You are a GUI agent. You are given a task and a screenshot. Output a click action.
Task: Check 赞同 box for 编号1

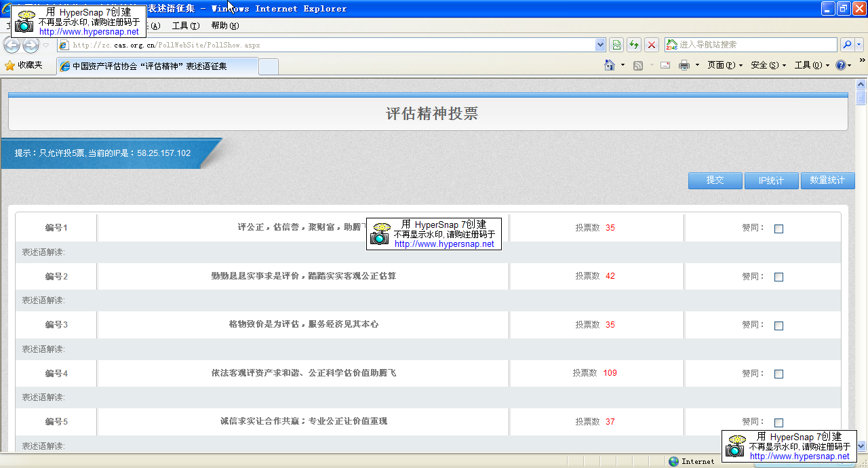(x=778, y=229)
